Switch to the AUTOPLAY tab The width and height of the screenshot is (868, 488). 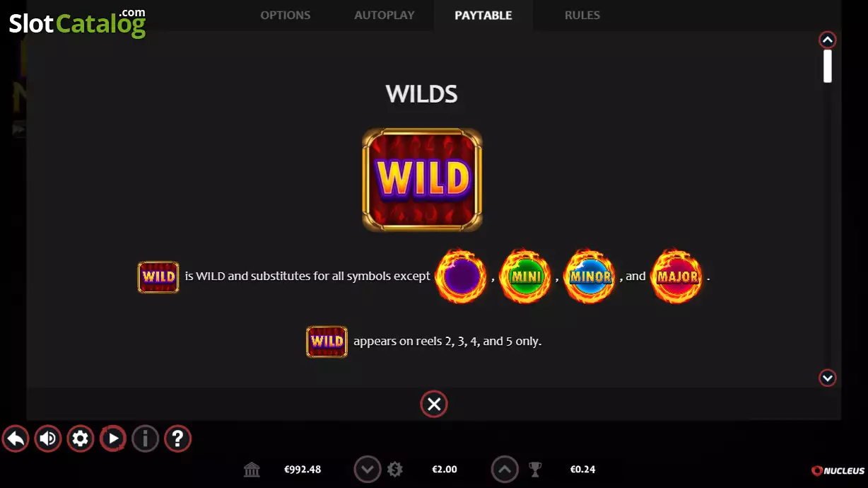[x=385, y=15]
